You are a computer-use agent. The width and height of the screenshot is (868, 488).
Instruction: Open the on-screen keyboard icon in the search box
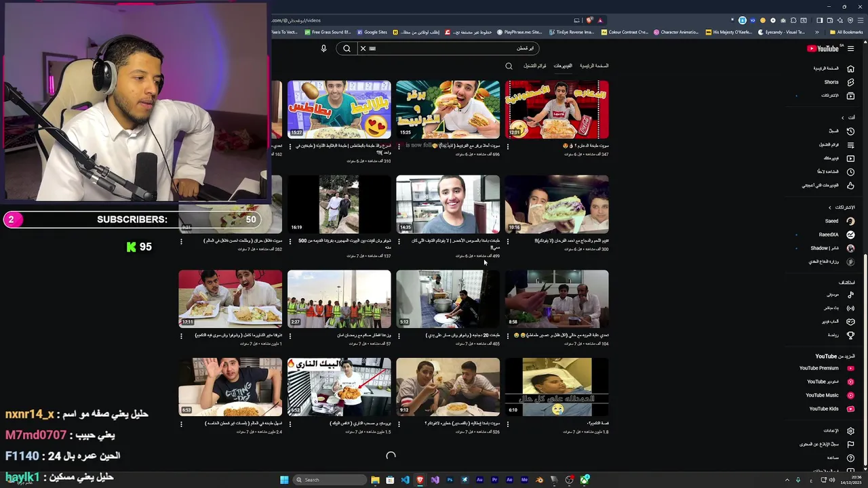click(372, 49)
